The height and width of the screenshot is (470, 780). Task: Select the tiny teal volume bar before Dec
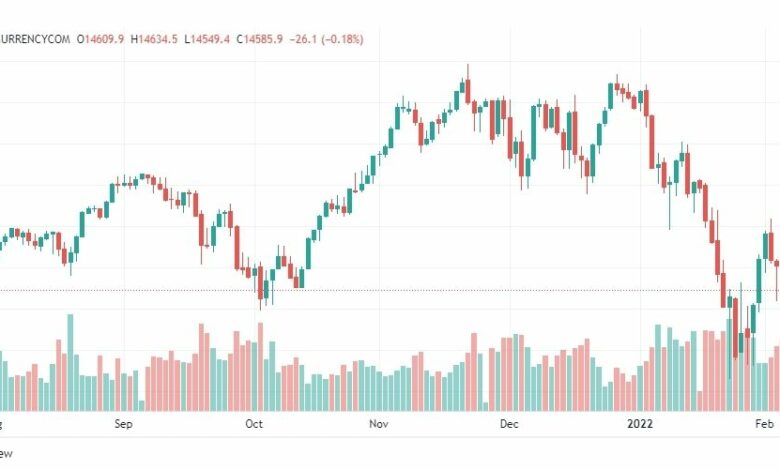point(486,407)
